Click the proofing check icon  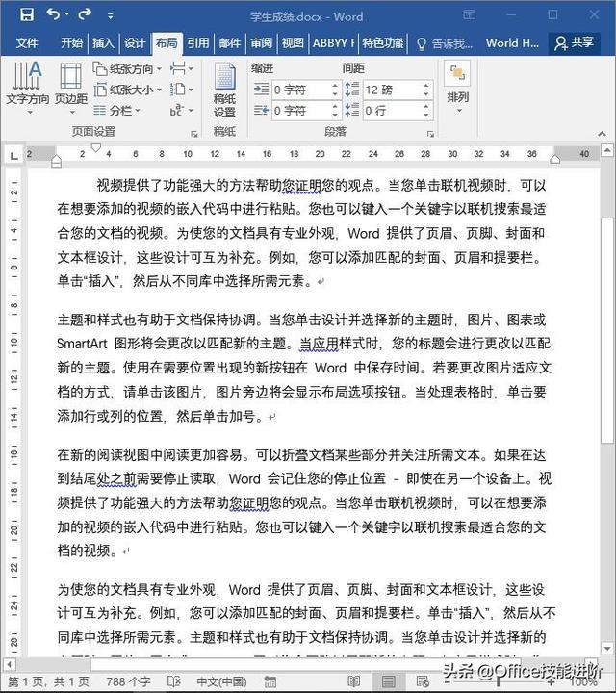click(x=174, y=681)
